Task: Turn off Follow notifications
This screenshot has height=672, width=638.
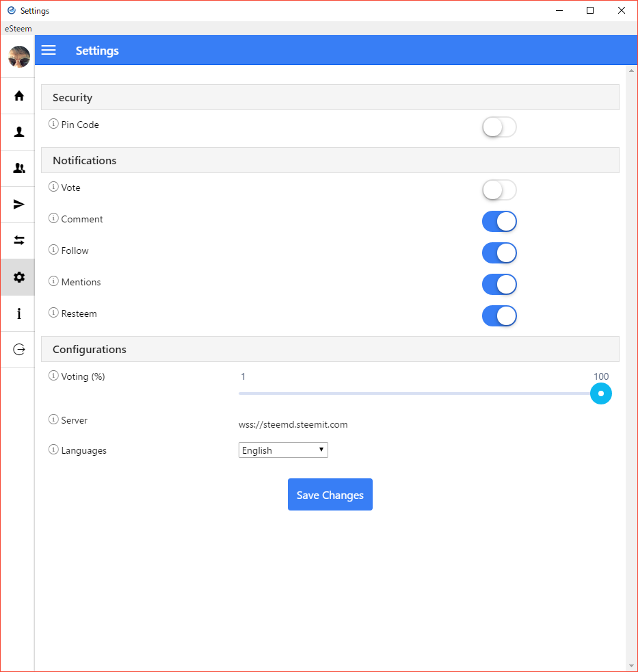Action: [x=499, y=253]
